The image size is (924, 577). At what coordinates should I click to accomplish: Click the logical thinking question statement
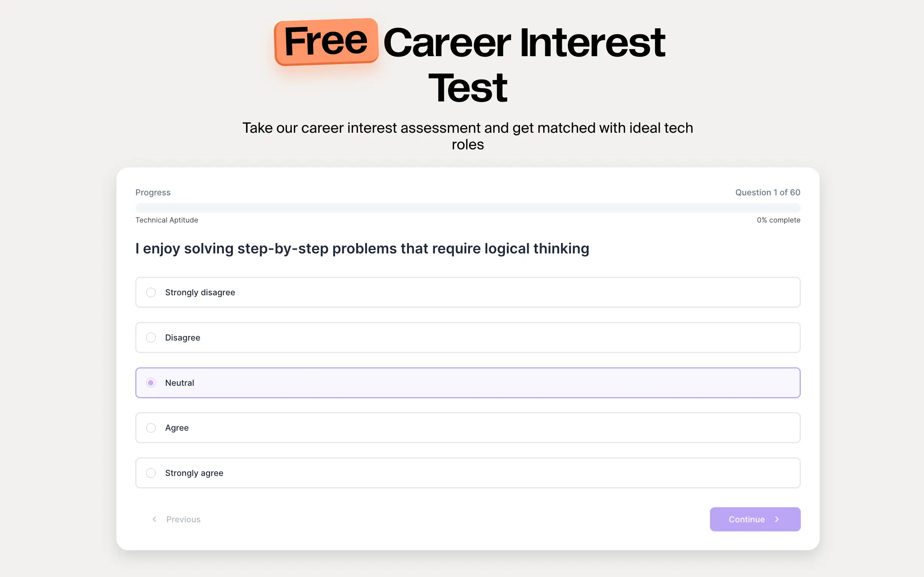click(x=362, y=249)
